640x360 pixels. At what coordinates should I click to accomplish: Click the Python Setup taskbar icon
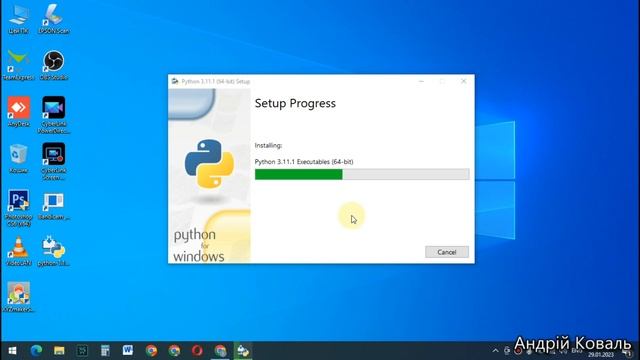tap(243, 351)
